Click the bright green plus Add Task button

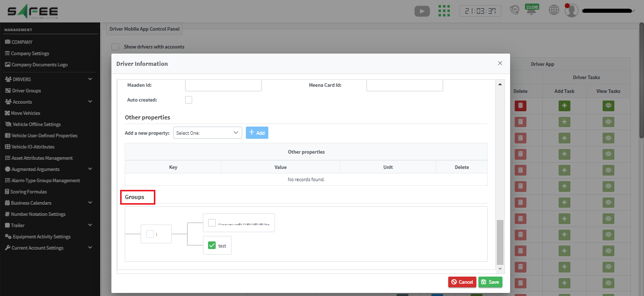[x=564, y=106]
